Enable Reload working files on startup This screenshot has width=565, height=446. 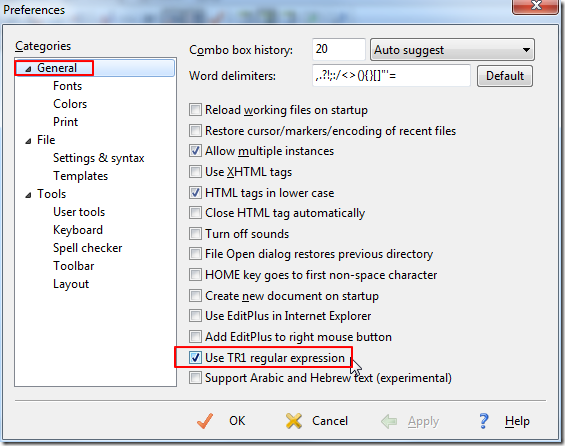click(195, 110)
